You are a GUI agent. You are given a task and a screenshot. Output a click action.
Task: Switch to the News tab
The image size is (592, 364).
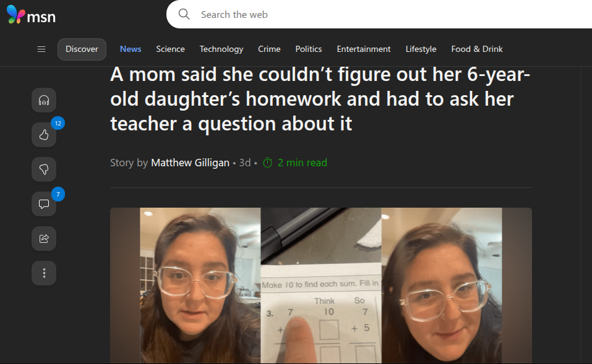[131, 49]
